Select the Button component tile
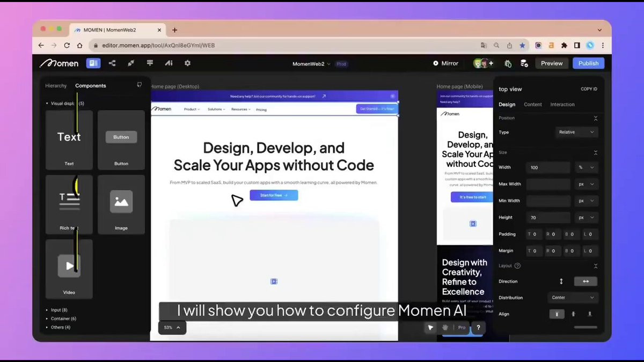 (x=121, y=140)
